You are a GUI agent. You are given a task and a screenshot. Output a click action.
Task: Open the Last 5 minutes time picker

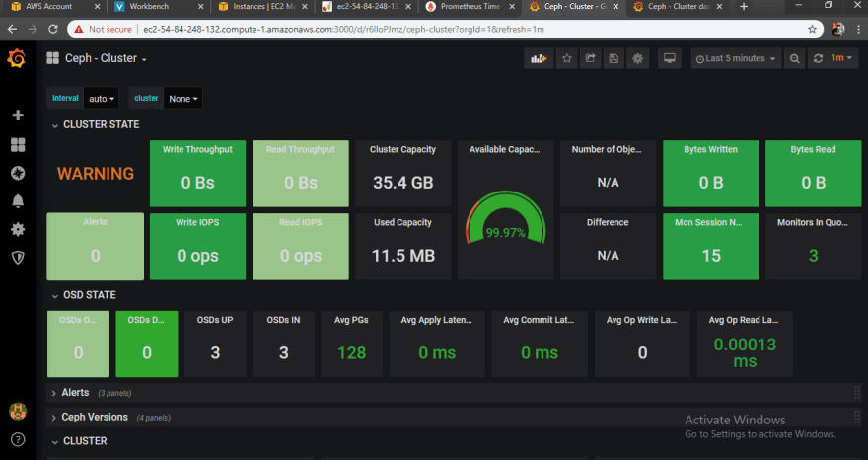736,59
